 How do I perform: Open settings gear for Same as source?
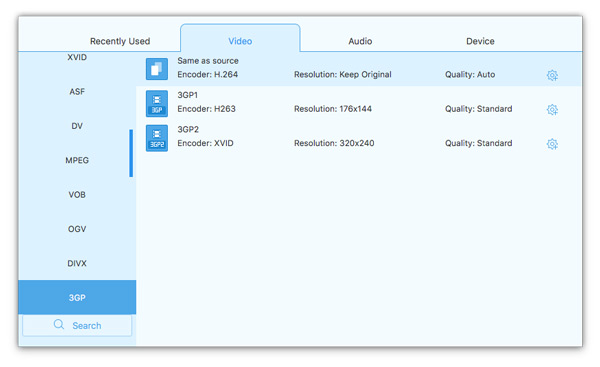(x=552, y=75)
